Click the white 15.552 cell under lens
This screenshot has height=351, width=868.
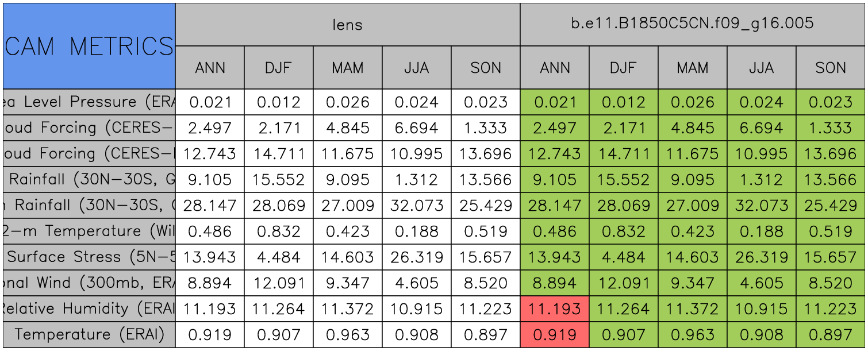(279, 179)
